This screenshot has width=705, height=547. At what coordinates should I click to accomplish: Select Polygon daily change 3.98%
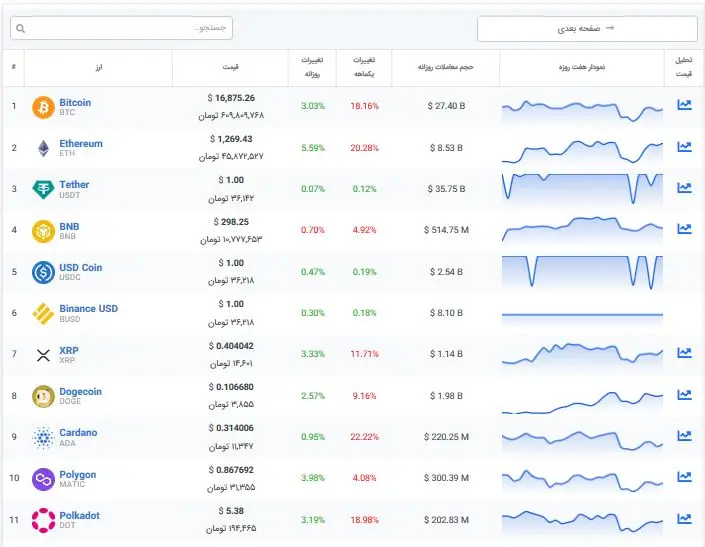click(312, 478)
